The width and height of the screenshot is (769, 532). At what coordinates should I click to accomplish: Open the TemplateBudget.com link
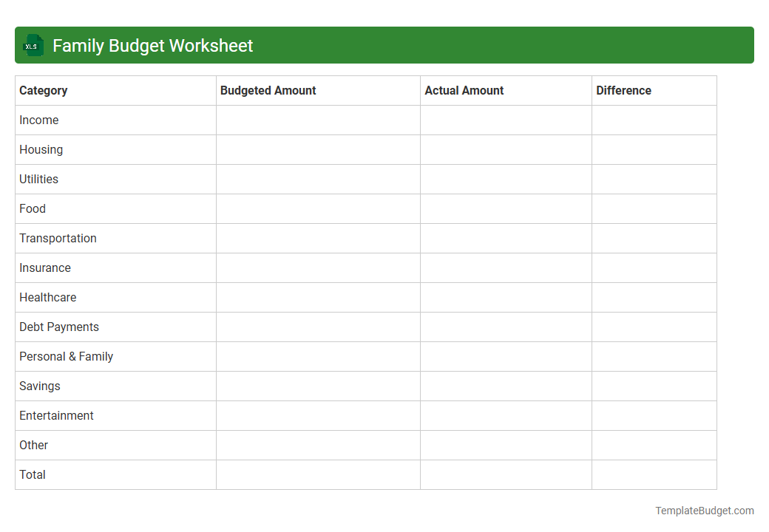click(704, 510)
